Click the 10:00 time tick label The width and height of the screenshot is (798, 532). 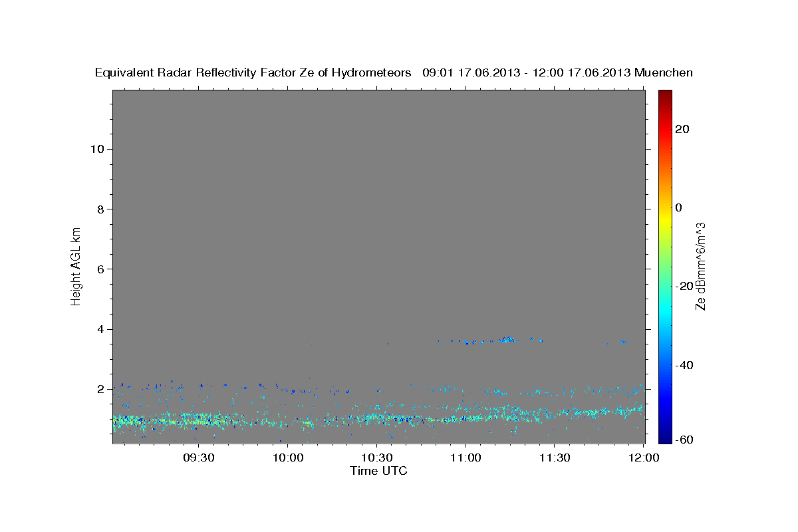(x=288, y=458)
